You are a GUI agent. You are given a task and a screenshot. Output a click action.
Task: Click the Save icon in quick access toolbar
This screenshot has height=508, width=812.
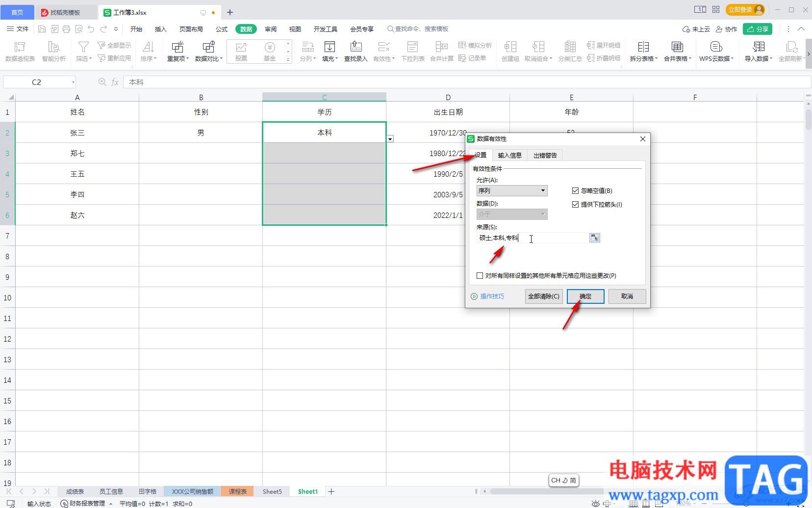42,29
